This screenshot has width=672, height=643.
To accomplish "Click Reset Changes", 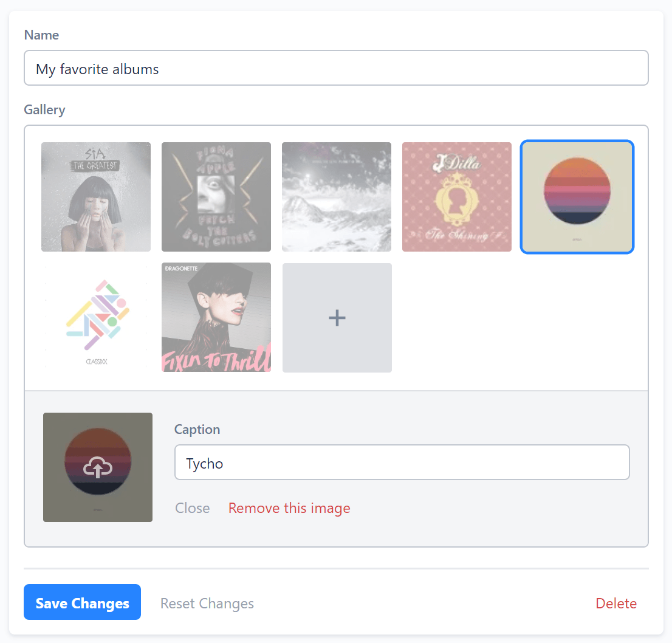I will coord(207,603).
